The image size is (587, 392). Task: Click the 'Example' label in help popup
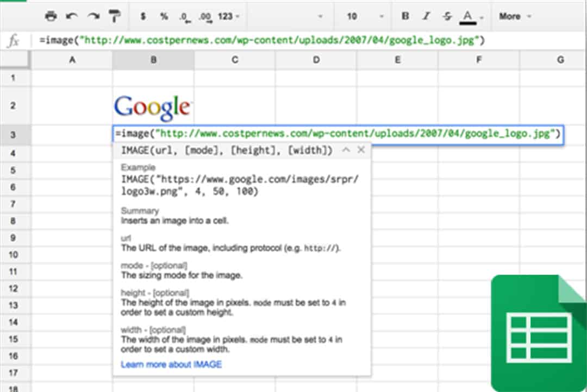pos(138,167)
